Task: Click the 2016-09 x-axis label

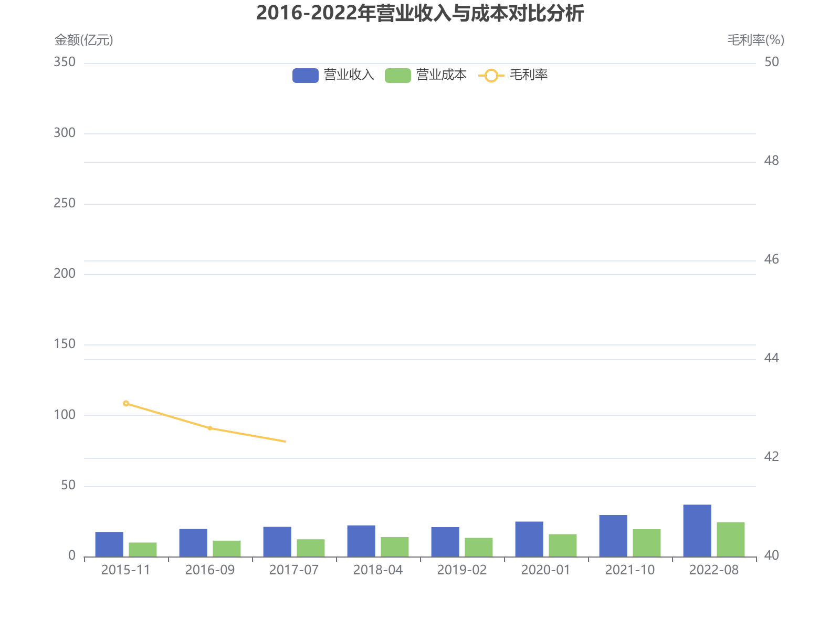Action: [210, 570]
